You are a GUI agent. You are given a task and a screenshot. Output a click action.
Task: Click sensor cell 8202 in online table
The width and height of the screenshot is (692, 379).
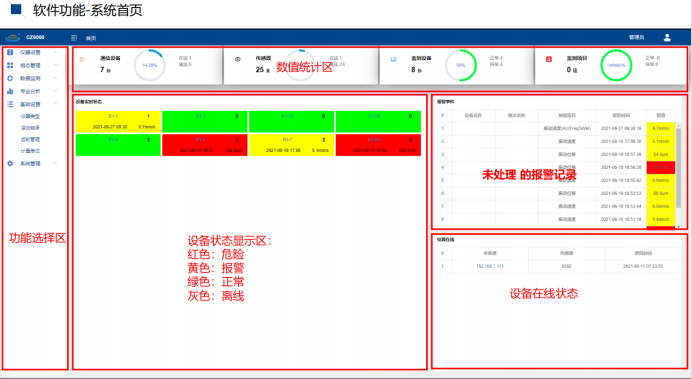click(x=567, y=266)
